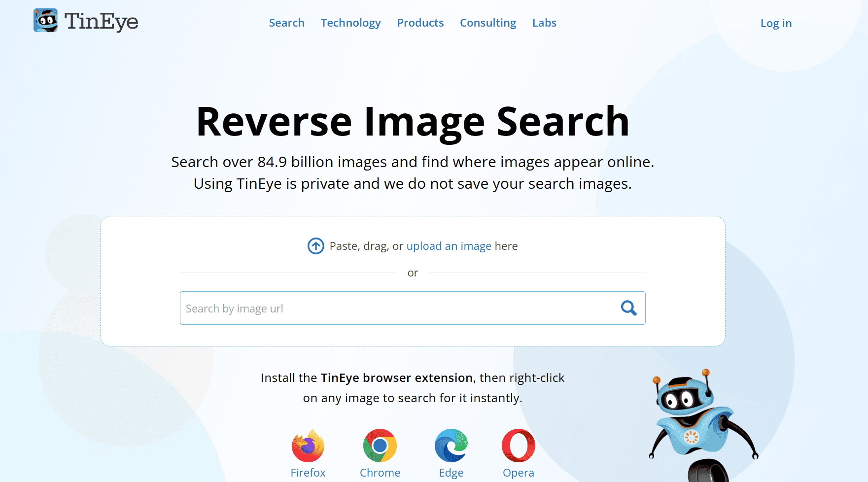Open the Products menu item

[420, 23]
